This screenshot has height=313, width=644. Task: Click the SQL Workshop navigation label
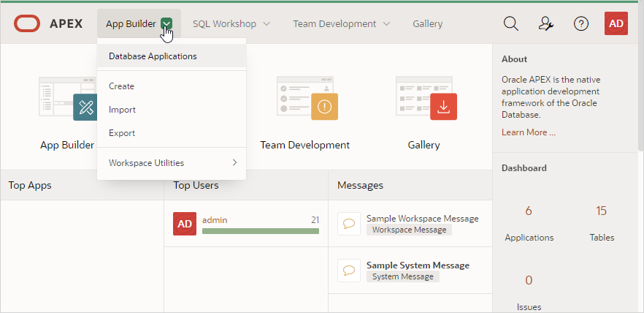225,24
